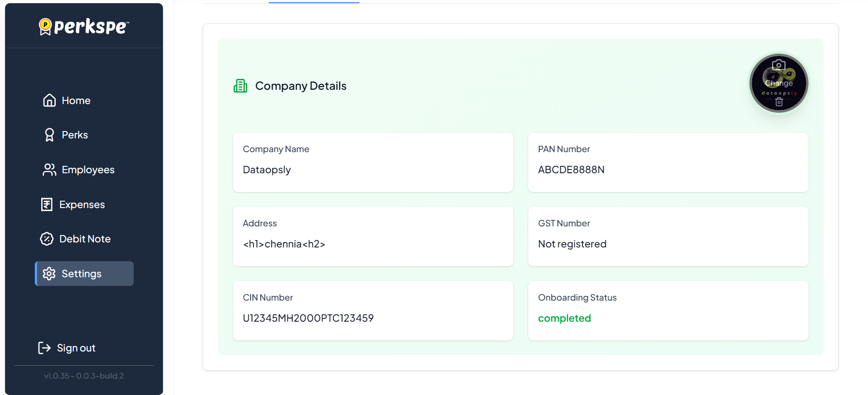Click the camera icon on company logo
The width and height of the screenshot is (868, 395).
pos(779,65)
